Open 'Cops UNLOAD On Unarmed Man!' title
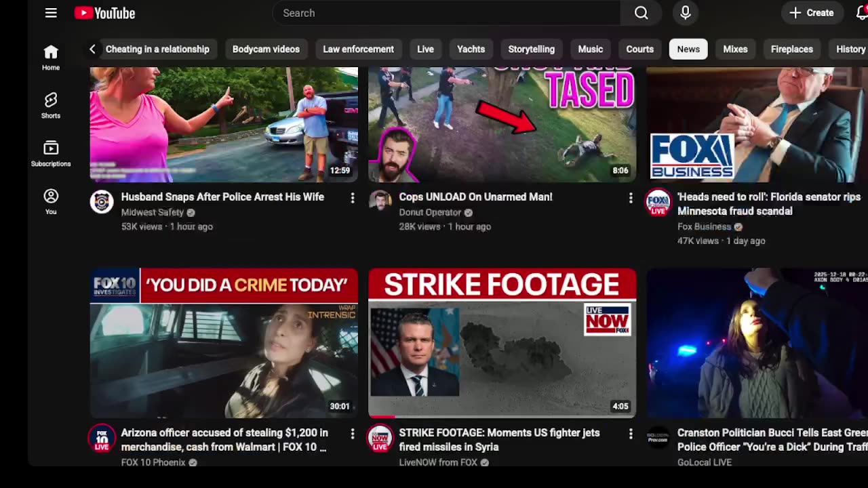The image size is (868, 488). click(x=475, y=197)
